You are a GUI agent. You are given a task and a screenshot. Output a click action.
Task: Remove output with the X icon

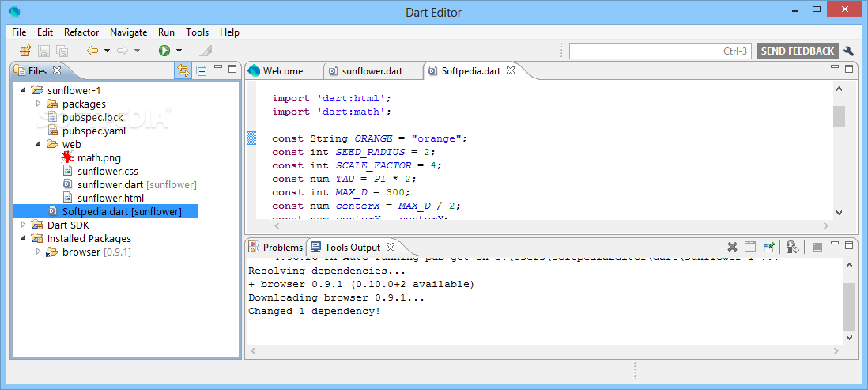pos(732,247)
